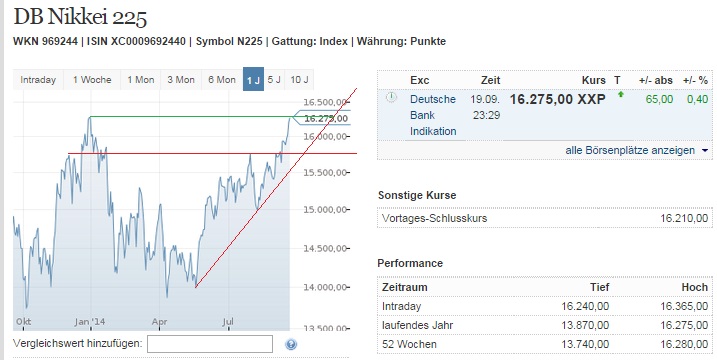
Task: Switch chart to 10 J range
Action: pyautogui.click(x=300, y=80)
